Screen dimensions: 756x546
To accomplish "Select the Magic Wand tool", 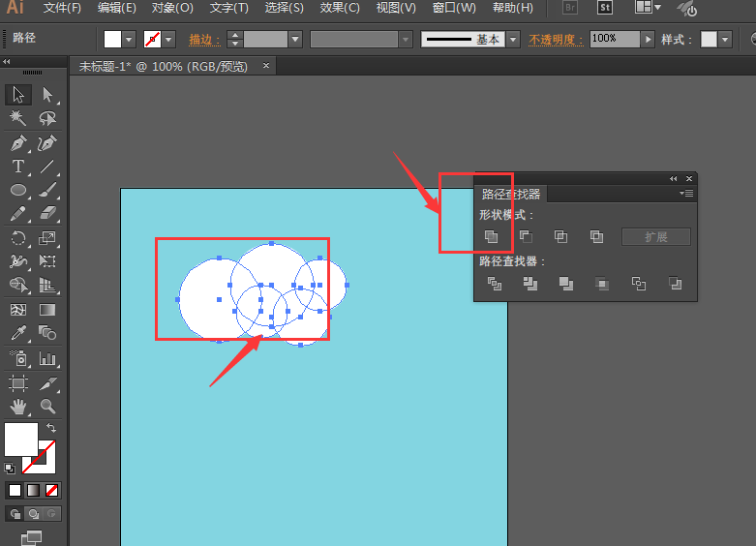I will point(18,118).
